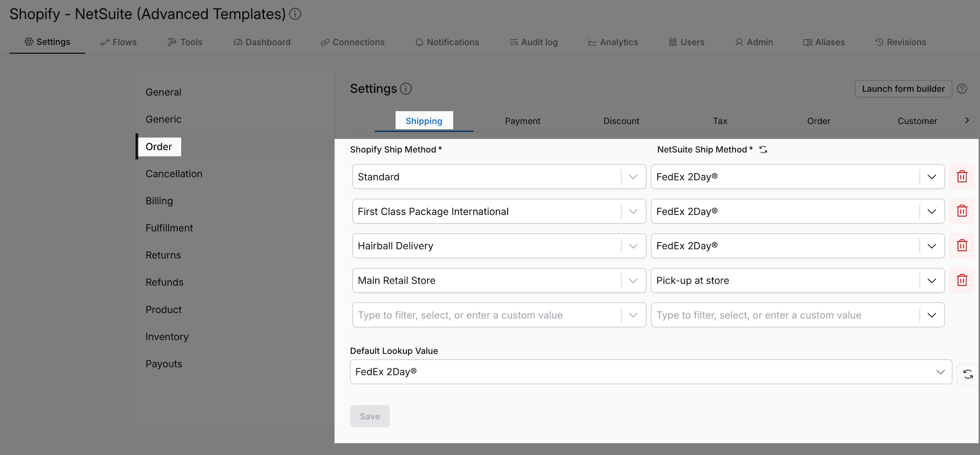
Task: Expand the empty NetSuite ship method dropdown arrow
Action: (x=931, y=315)
